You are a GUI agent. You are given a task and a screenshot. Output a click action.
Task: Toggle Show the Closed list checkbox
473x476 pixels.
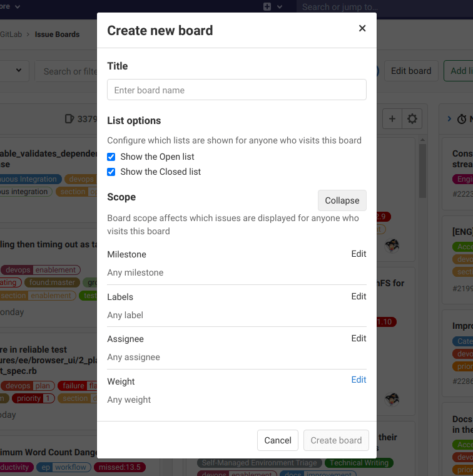pos(111,172)
